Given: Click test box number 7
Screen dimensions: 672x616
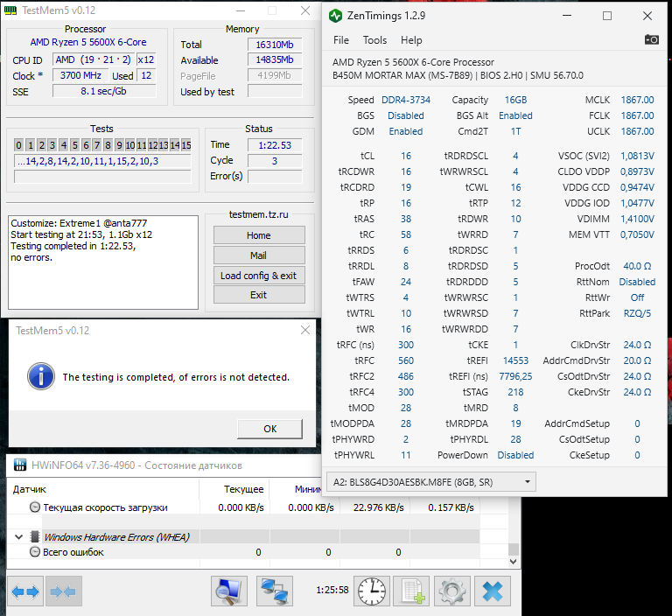Looking at the screenshot, I should pyautogui.click(x=97, y=145).
